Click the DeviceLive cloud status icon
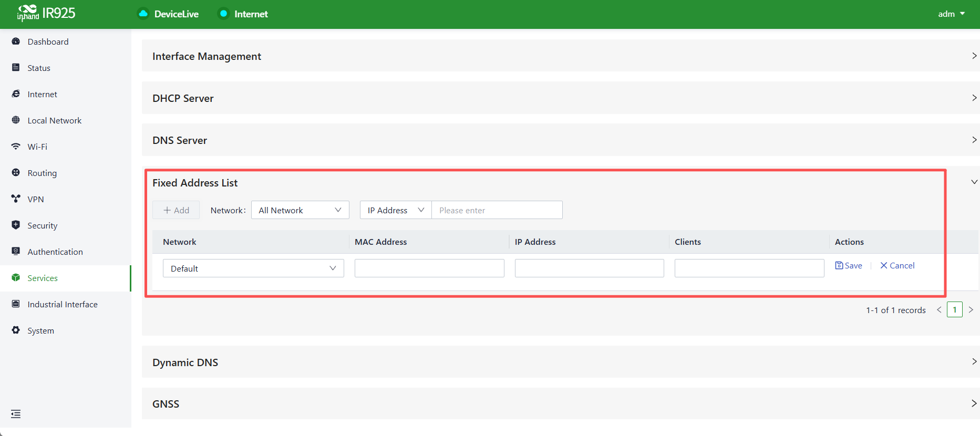 point(143,14)
